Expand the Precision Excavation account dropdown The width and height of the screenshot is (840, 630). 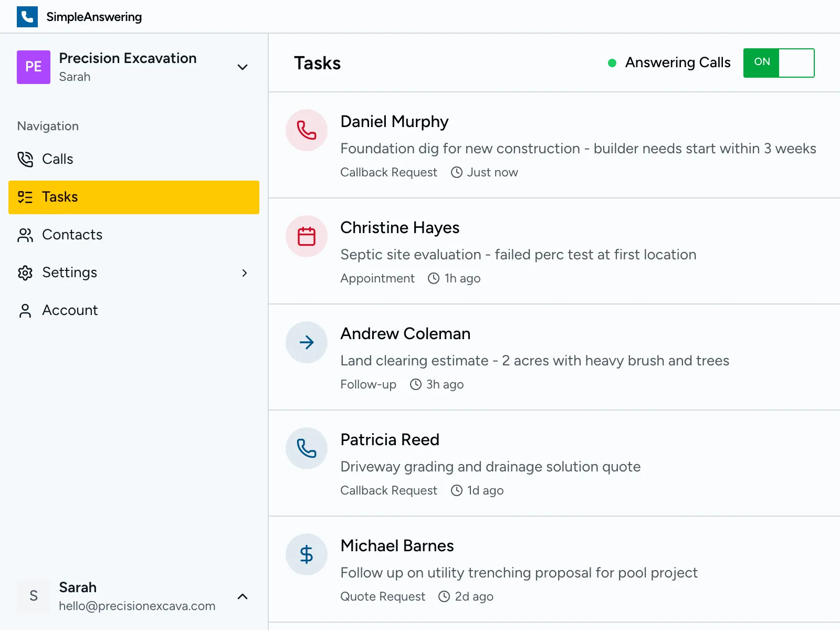[x=242, y=67]
